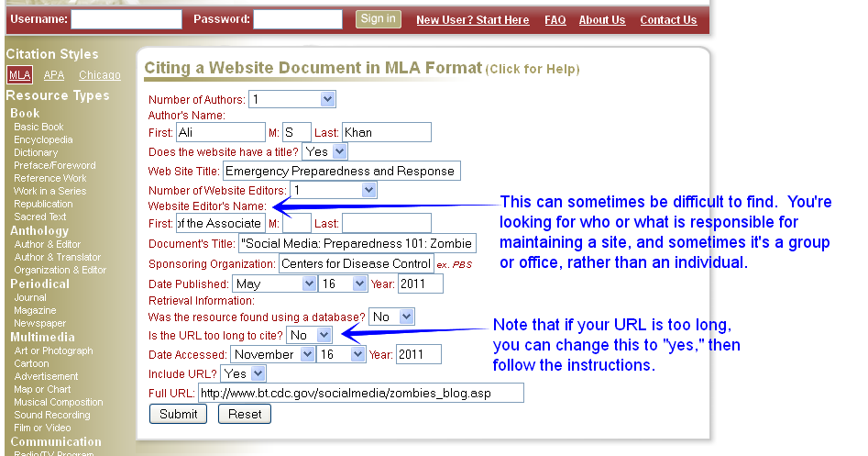Choose Basic Book resource type

pyautogui.click(x=38, y=127)
